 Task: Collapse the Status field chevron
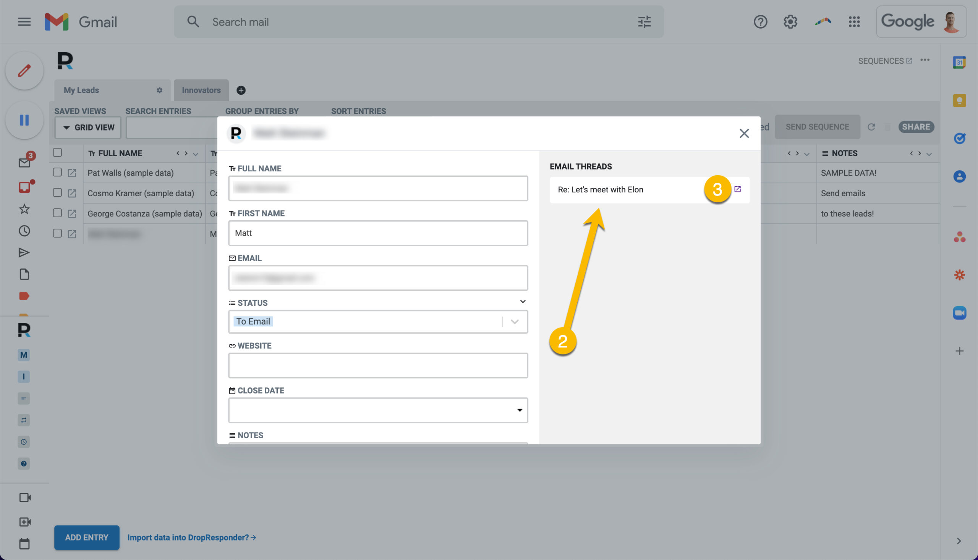coord(523,302)
